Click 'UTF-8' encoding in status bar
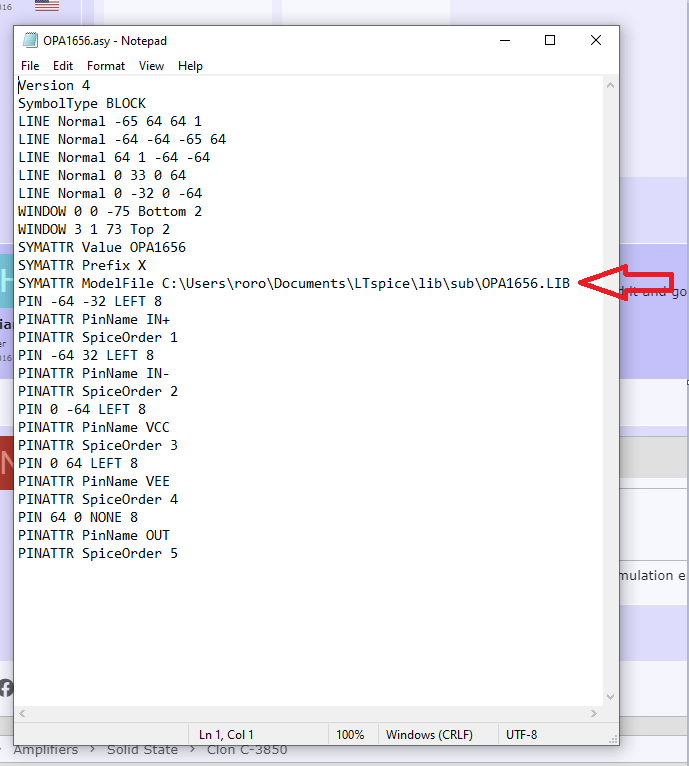Screen dimensions: 689x766 tap(521, 735)
